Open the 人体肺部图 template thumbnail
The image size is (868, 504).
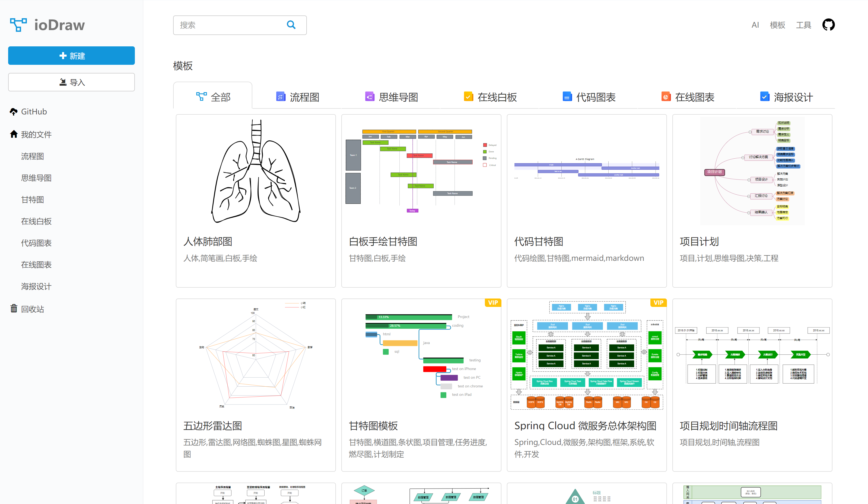click(x=256, y=171)
